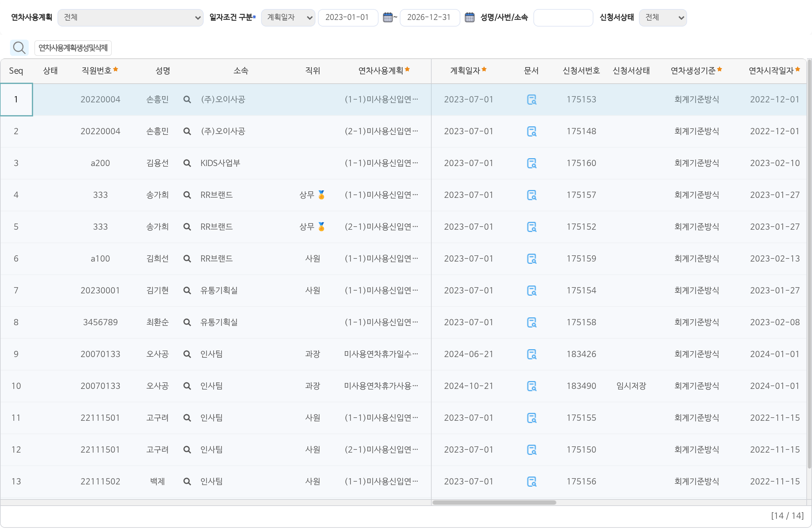Click the end date field 2026-12-31
The height and width of the screenshot is (530, 812).
click(429, 17)
